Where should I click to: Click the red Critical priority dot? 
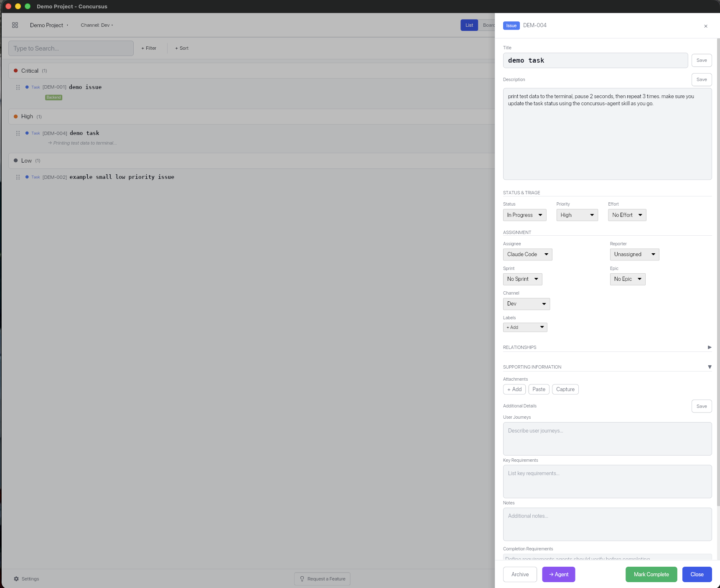(15, 71)
